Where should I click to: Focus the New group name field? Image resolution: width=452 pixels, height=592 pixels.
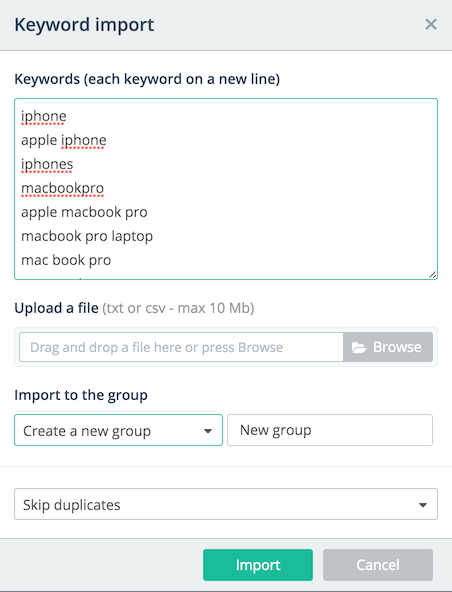[x=330, y=430]
